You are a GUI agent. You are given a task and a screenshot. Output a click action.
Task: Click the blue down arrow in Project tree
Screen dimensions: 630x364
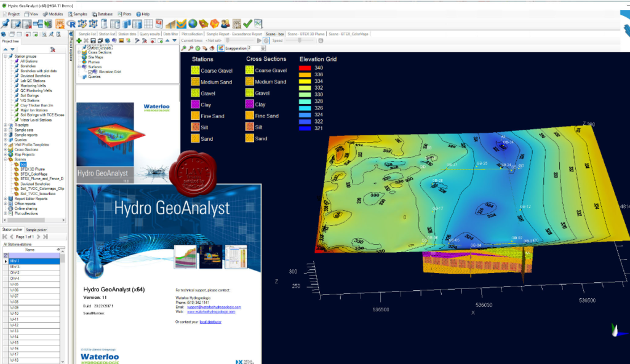12,49
